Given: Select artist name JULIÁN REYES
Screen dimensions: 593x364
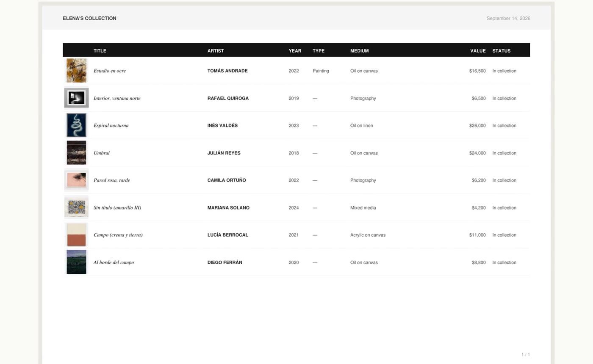Looking at the screenshot, I should pos(224,153).
